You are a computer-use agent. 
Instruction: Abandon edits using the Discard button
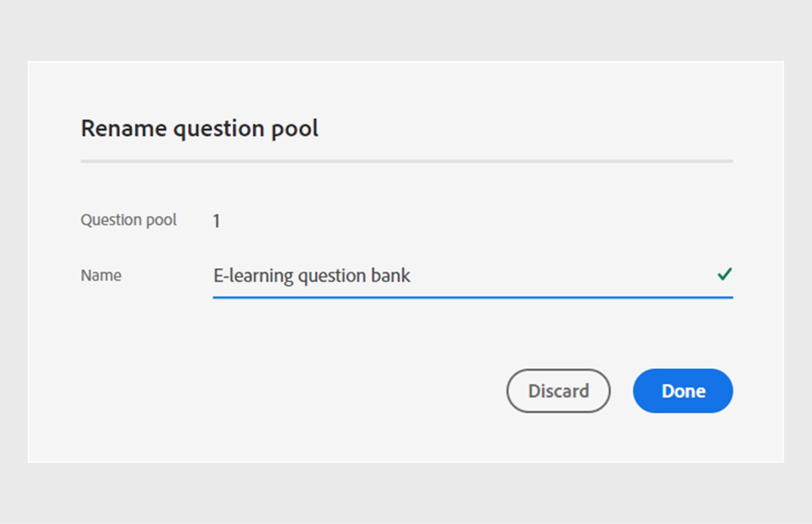tap(558, 391)
